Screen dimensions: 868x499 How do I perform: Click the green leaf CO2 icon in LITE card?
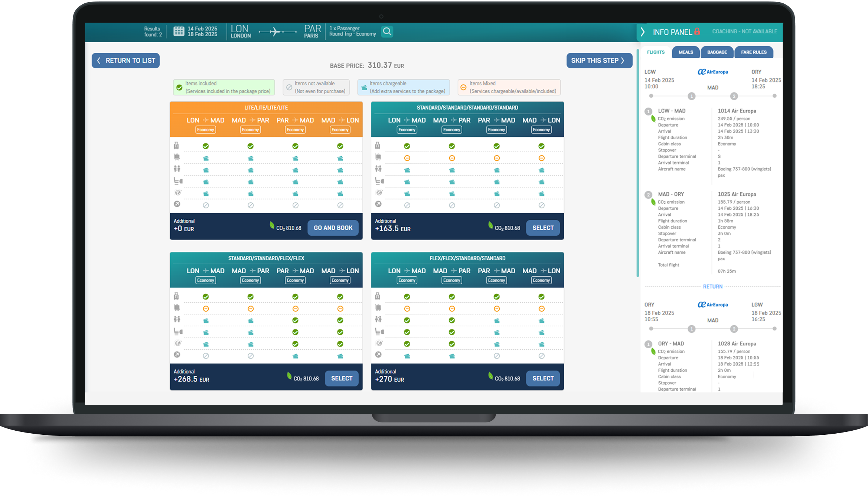tap(272, 225)
